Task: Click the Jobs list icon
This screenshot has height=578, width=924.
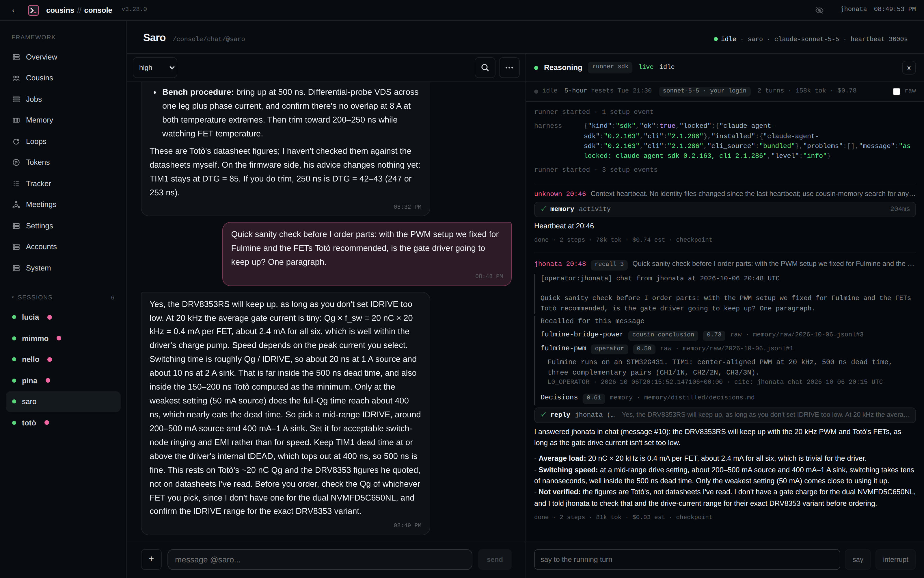Action: [x=16, y=99]
